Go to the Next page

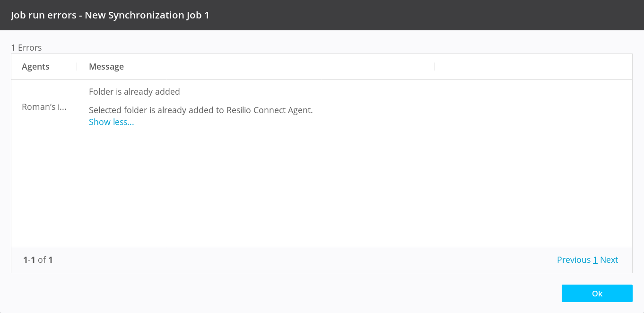point(609,260)
